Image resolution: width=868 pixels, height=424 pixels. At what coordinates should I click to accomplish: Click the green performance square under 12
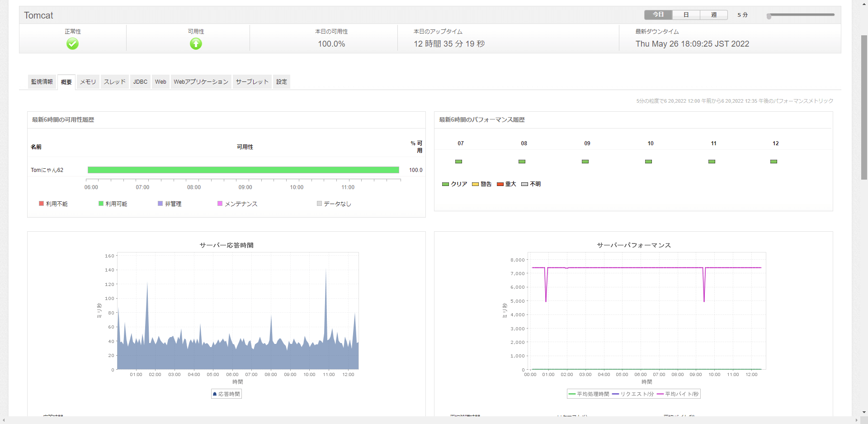pyautogui.click(x=774, y=161)
